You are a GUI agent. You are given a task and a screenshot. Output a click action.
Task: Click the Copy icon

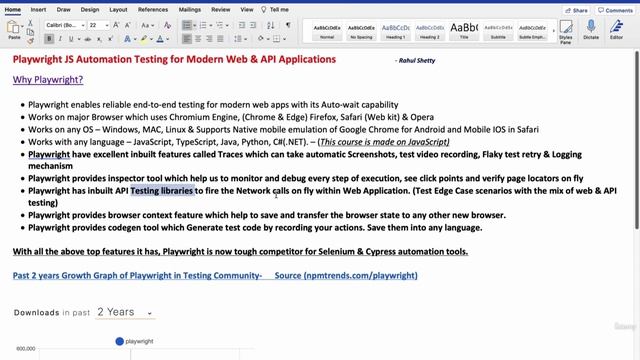click(x=30, y=32)
